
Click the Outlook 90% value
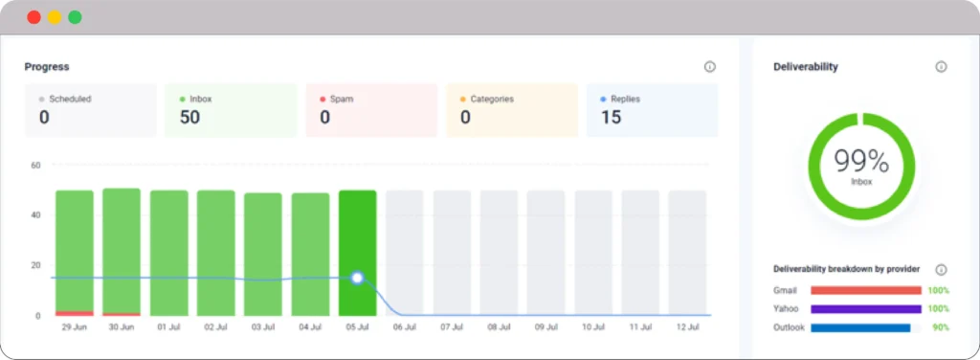941,327
